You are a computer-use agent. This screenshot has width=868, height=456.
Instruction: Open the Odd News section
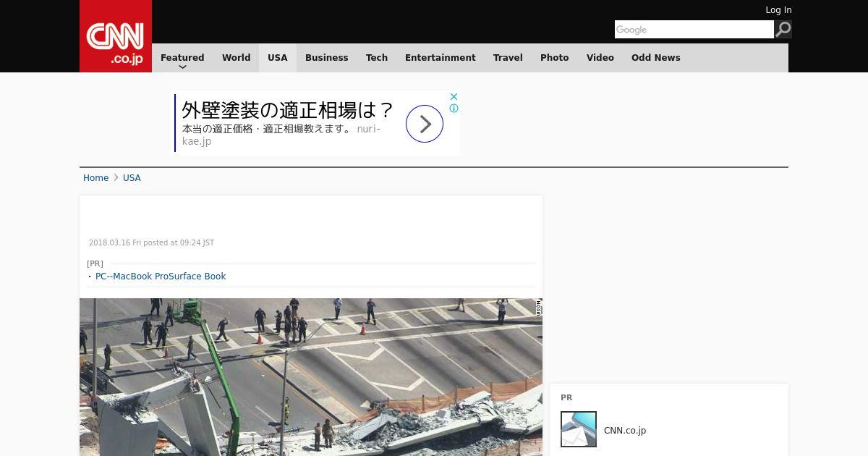pos(656,58)
